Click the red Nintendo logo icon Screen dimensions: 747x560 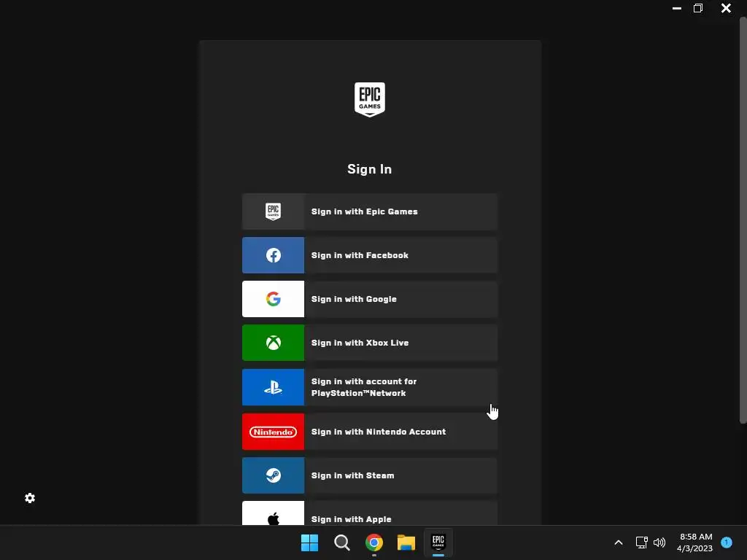point(273,432)
